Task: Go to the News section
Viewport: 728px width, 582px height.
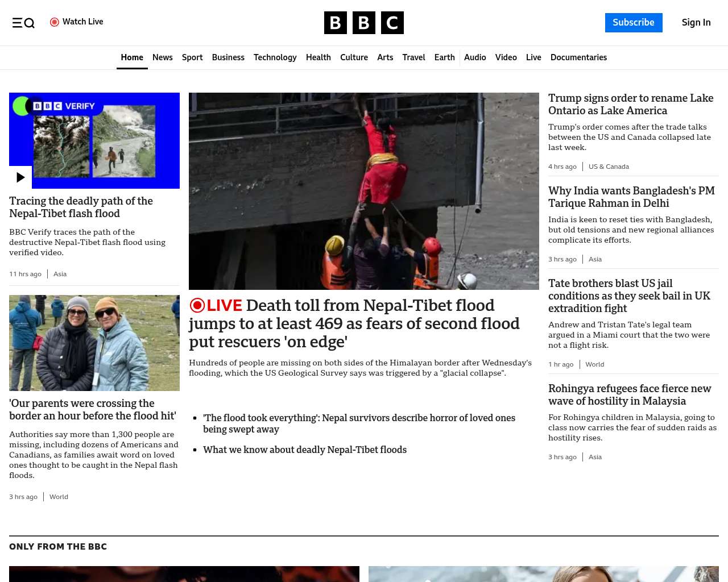Action: 163,57
